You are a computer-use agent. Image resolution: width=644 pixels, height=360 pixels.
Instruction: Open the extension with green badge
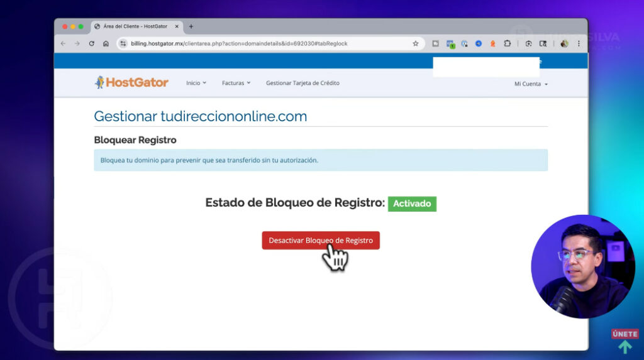(x=450, y=44)
